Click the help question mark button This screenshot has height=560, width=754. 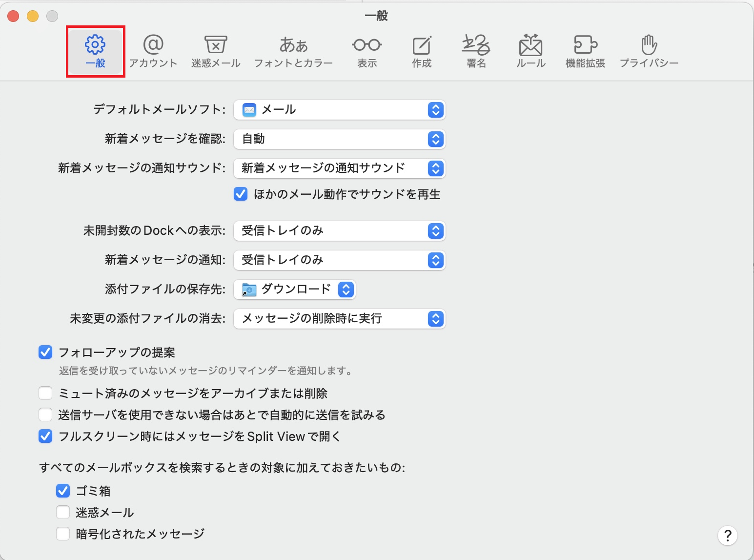[x=727, y=536]
